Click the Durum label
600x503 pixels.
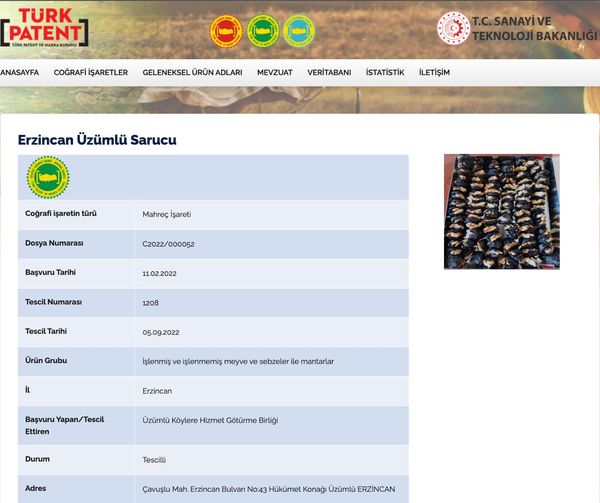click(x=38, y=459)
